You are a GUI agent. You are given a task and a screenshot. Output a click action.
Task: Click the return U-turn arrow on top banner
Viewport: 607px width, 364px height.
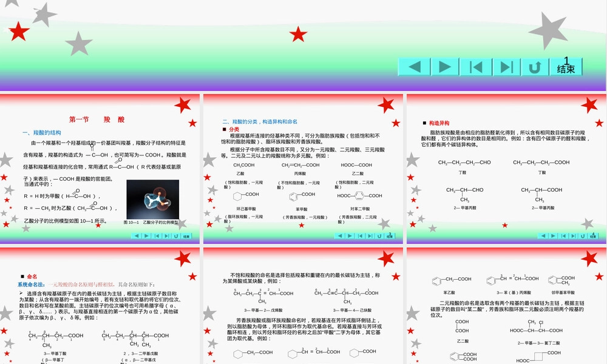[535, 67]
